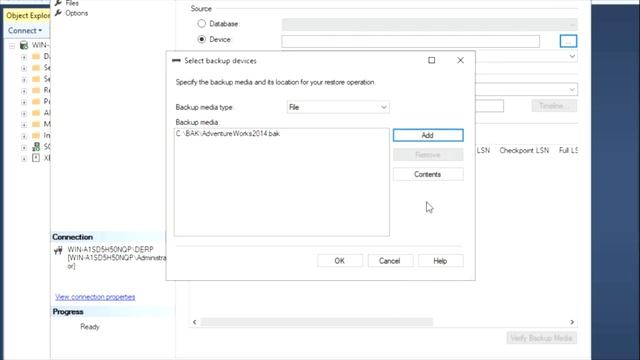
Task: Click the Device path input field
Action: (410, 41)
